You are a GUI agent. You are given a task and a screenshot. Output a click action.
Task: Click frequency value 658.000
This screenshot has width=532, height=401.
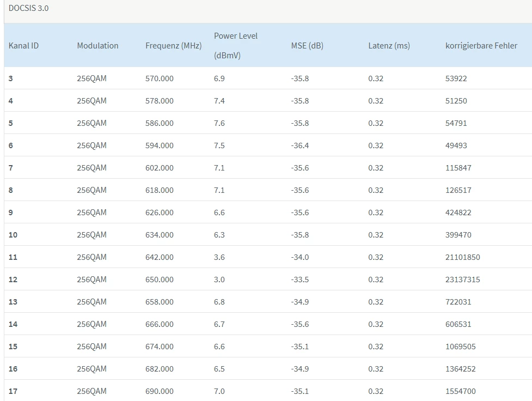[x=160, y=302]
